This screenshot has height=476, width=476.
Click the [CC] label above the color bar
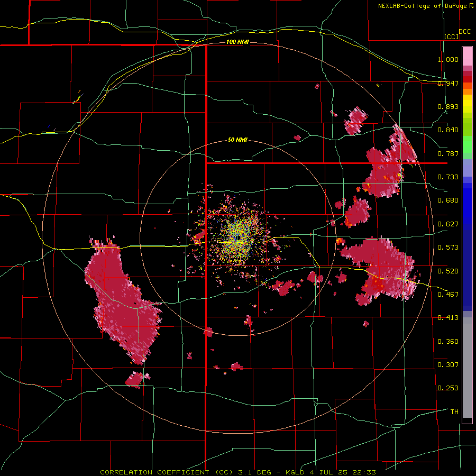point(452,36)
